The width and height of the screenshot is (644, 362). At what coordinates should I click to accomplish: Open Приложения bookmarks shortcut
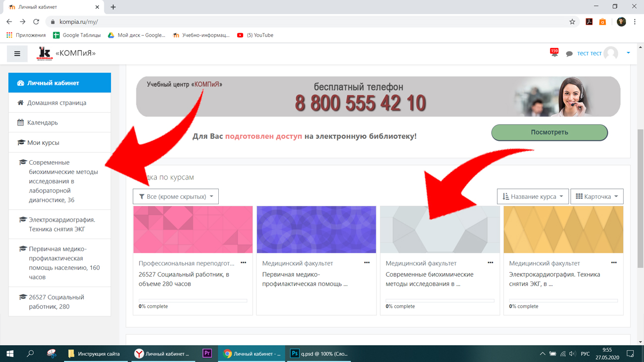point(26,35)
